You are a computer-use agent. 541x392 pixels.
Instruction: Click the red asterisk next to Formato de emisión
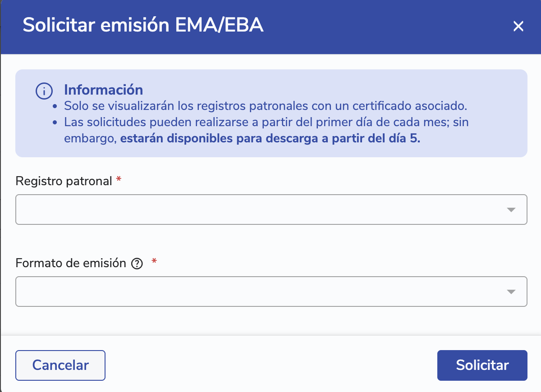154,262
